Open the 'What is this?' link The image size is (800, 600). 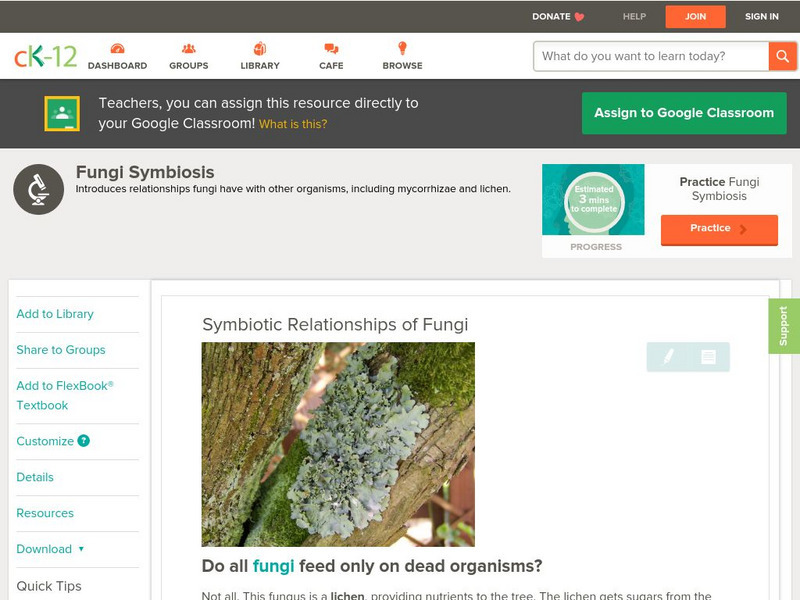(x=293, y=124)
